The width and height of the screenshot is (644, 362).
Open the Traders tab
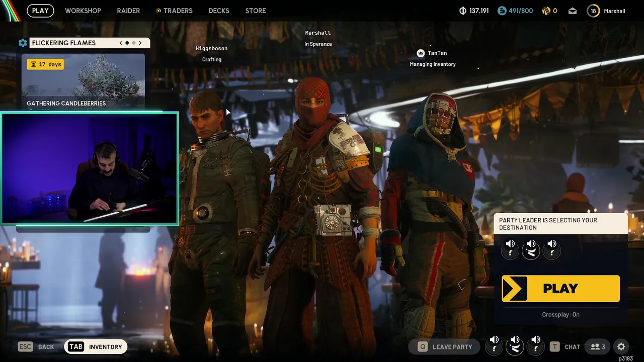pos(175,11)
